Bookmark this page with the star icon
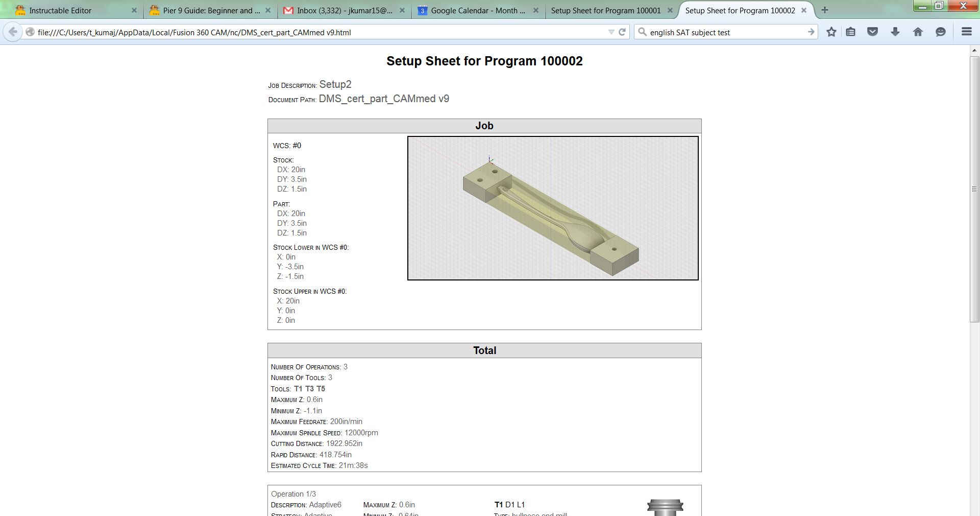 (x=831, y=32)
